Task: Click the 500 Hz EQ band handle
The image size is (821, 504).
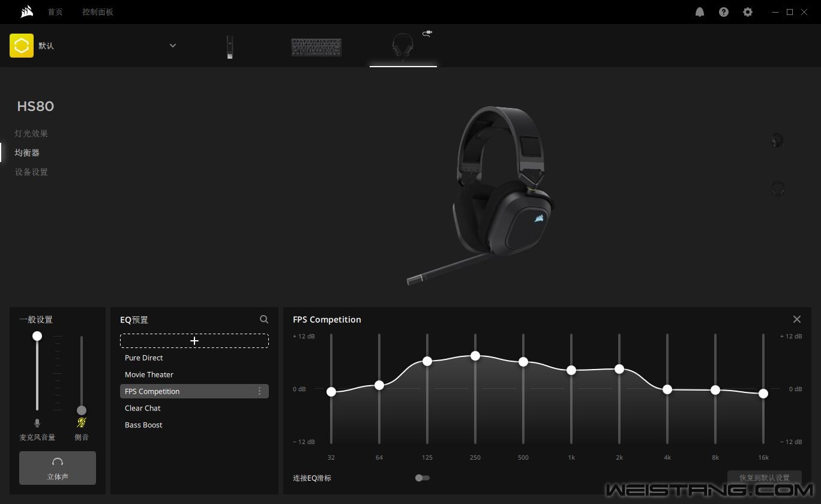Action: [523, 362]
